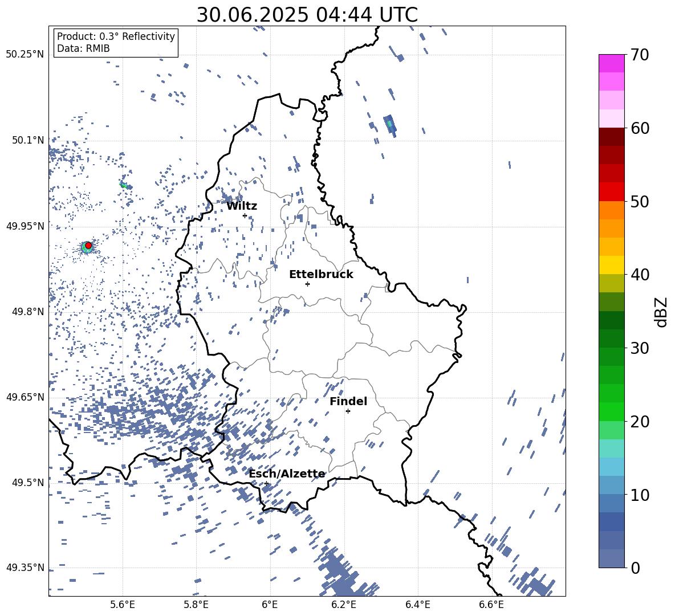Screen dimensions: 675x616
Task: Click the Esch/Alzette cross marker
Action: point(266,483)
